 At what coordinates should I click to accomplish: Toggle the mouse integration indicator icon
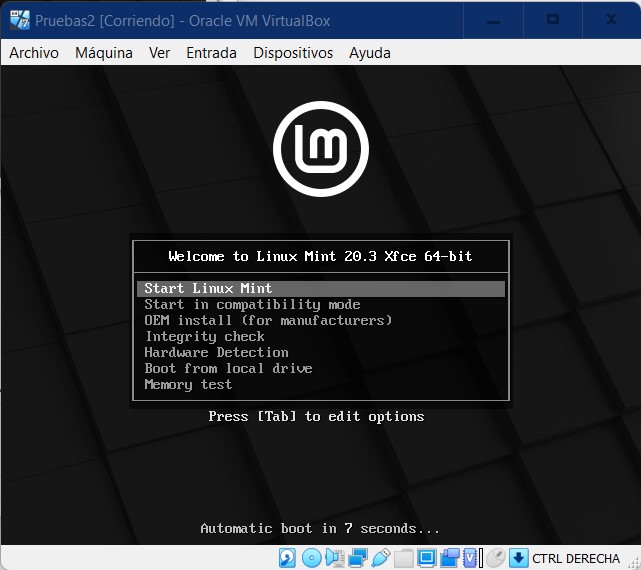tap(495, 558)
